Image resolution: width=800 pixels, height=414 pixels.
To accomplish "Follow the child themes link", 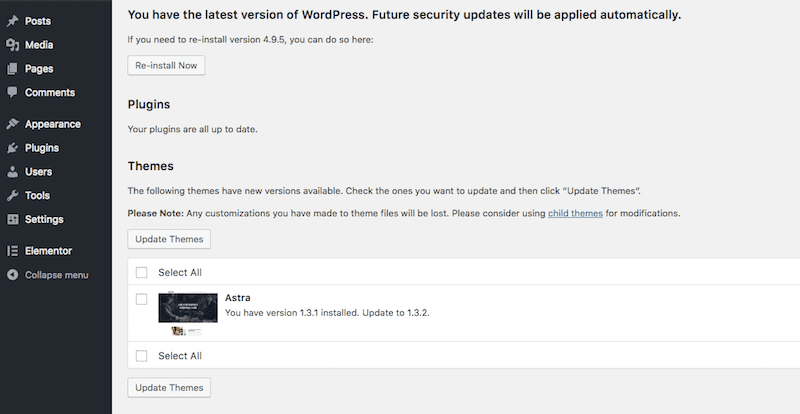I will 575,213.
